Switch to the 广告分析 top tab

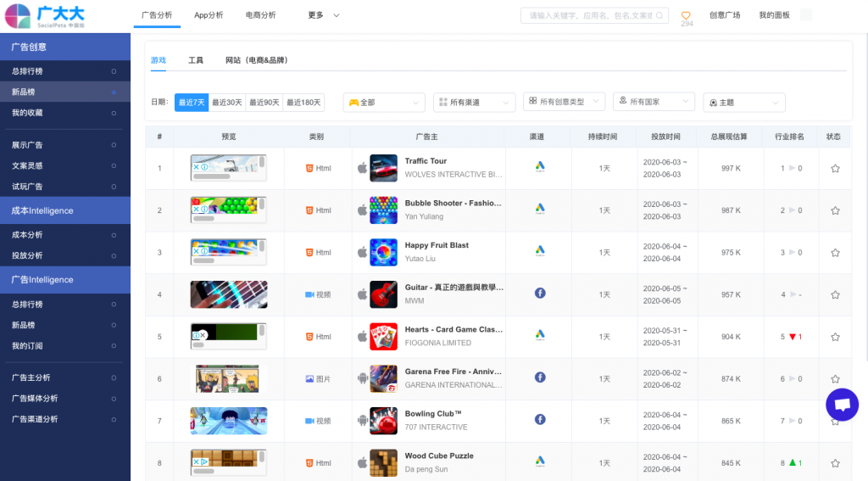pos(157,15)
